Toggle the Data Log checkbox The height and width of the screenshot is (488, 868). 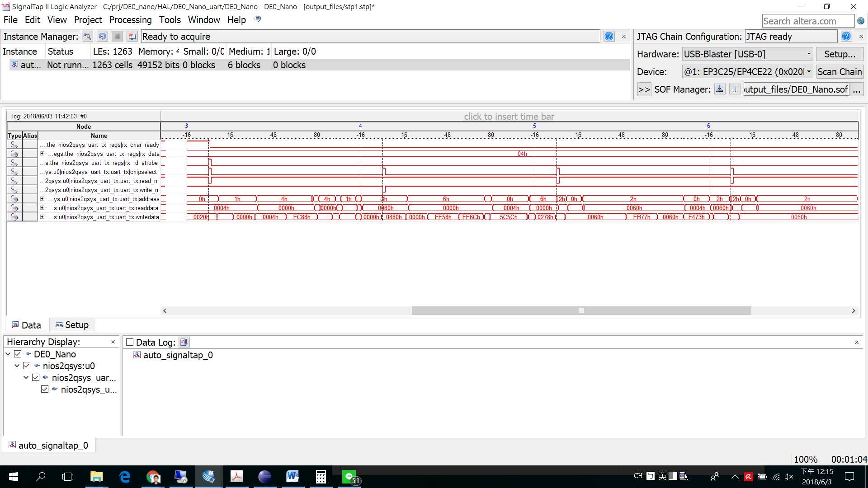(130, 342)
